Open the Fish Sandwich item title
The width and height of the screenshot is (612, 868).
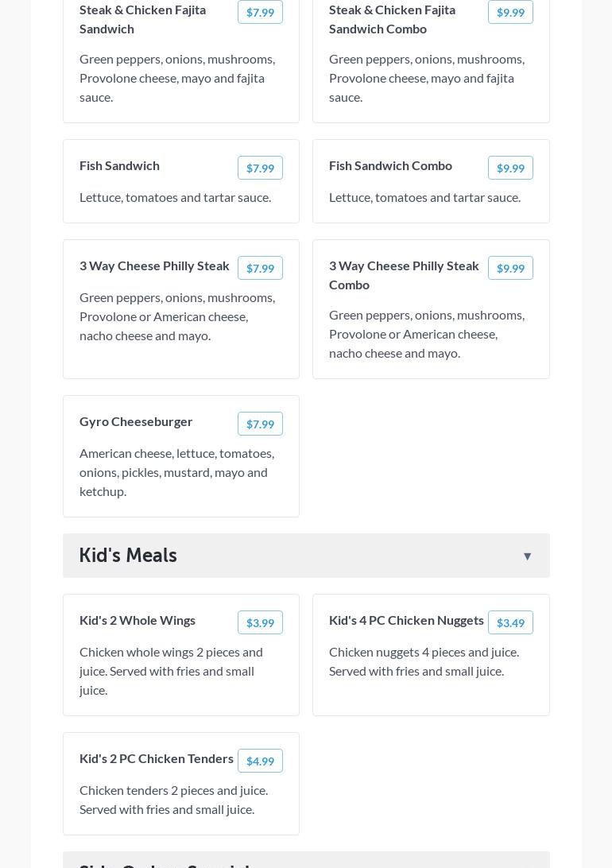119,165
